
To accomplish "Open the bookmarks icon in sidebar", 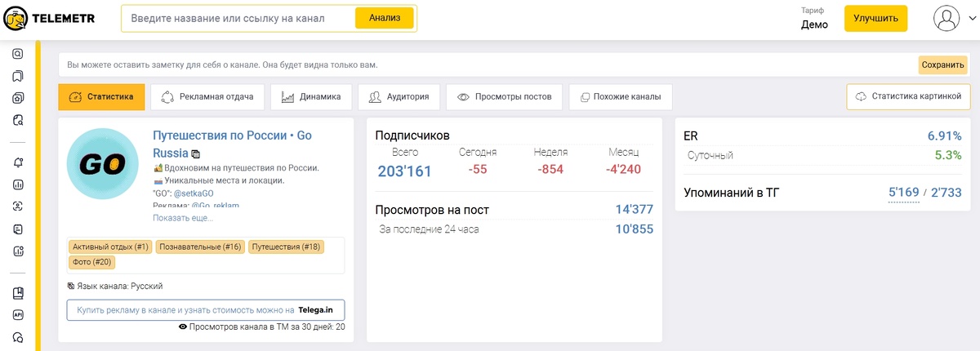I will tap(18, 76).
